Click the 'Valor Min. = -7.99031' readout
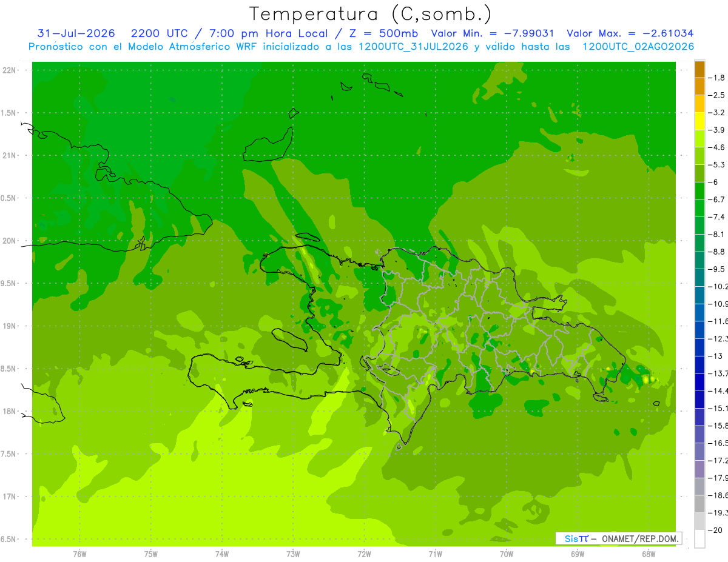This screenshot has height=562, width=728. pyautogui.click(x=493, y=34)
